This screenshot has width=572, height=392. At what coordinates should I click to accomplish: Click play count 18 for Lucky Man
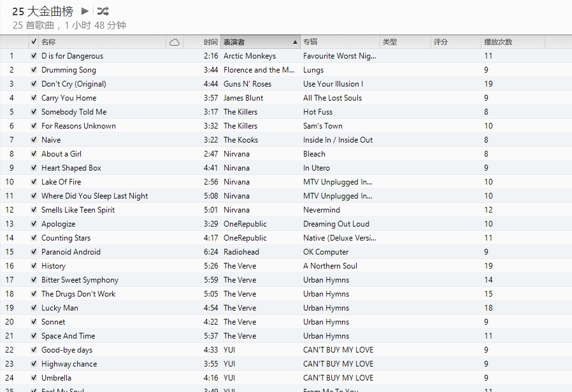(488, 308)
